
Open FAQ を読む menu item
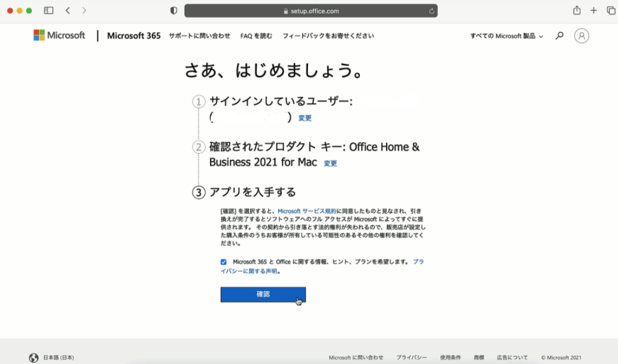point(256,36)
